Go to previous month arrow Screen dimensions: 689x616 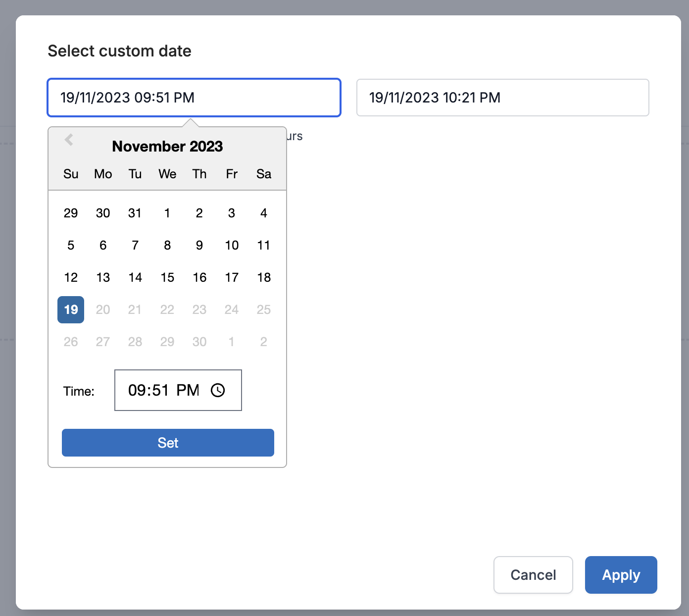69,140
